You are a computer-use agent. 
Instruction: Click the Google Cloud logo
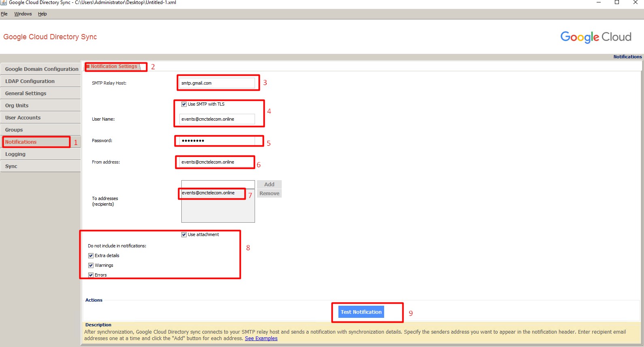click(x=596, y=37)
